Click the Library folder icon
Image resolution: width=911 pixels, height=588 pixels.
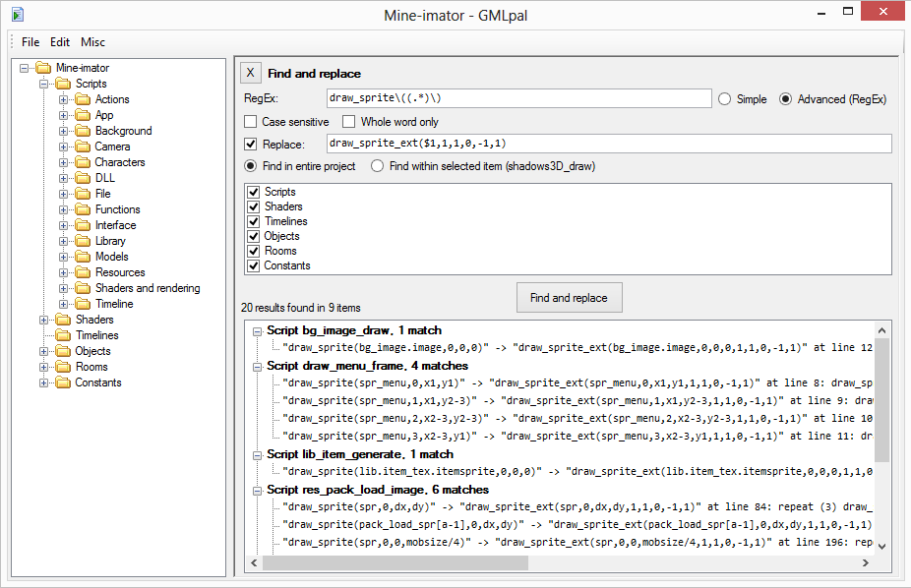coord(83,240)
